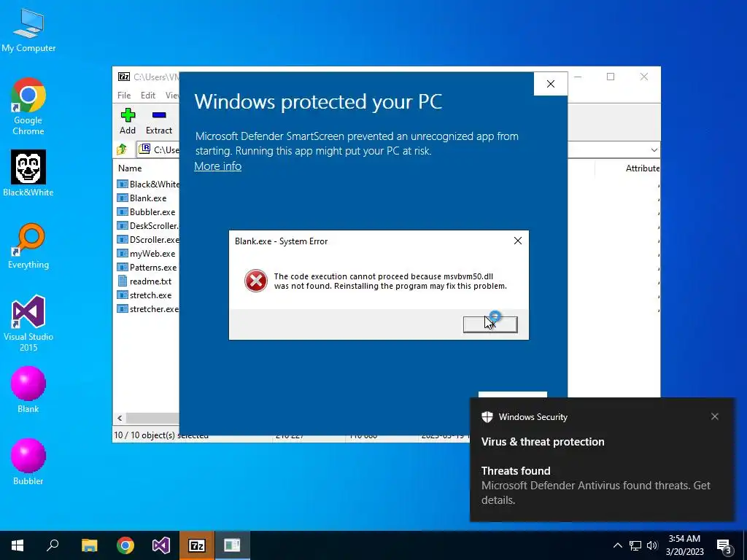The height and width of the screenshot is (560, 747).
Task: Open Visual Studio from the taskbar
Action: pyautogui.click(x=161, y=545)
